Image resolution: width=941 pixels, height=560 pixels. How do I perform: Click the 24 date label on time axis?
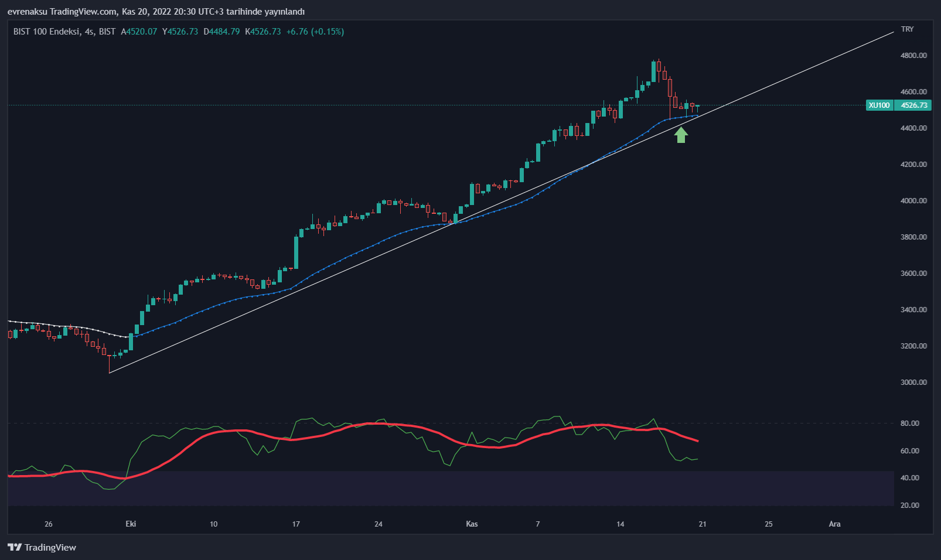[379, 524]
